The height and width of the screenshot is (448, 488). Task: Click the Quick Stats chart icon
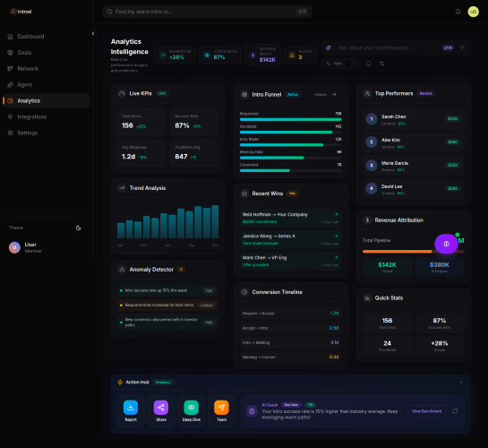pos(367,298)
